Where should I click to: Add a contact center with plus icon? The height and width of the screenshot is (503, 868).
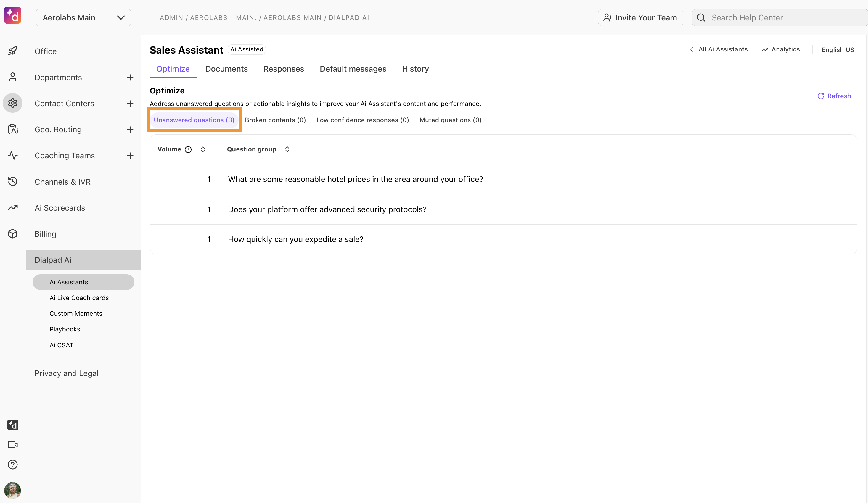(130, 104)
